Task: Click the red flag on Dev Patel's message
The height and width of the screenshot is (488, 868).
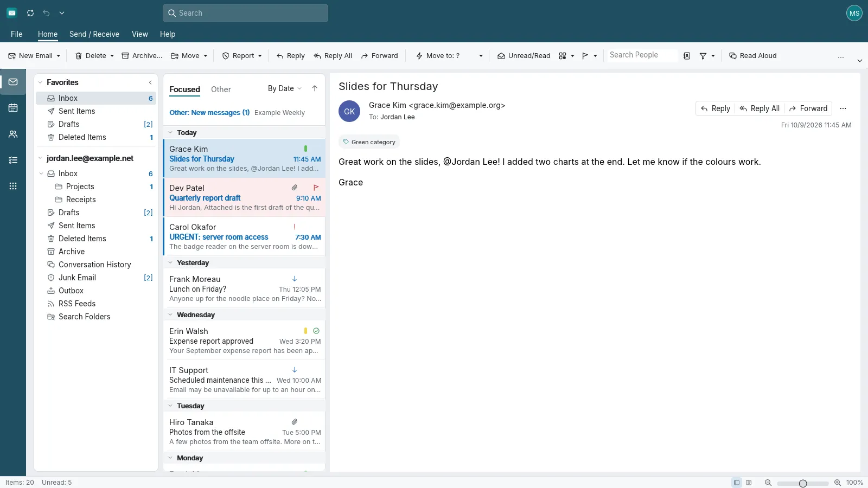Action: pyautogui.click(x=316, y=188)
